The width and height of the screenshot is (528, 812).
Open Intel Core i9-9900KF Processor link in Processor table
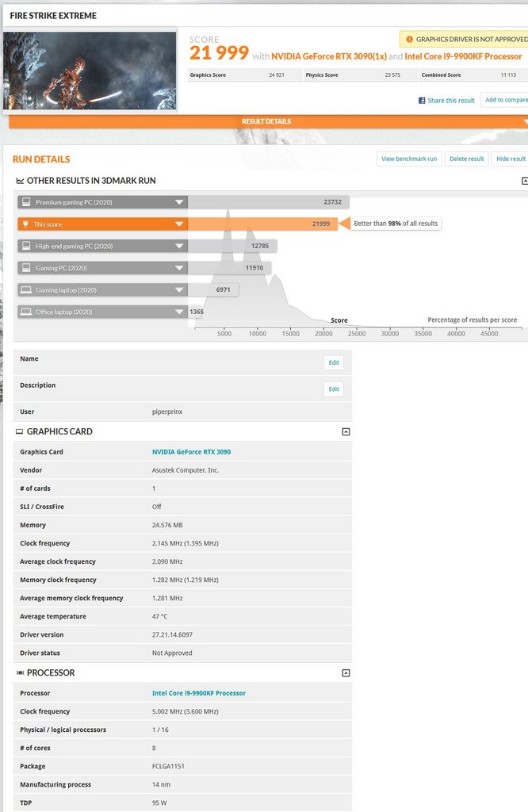point(199,693)
